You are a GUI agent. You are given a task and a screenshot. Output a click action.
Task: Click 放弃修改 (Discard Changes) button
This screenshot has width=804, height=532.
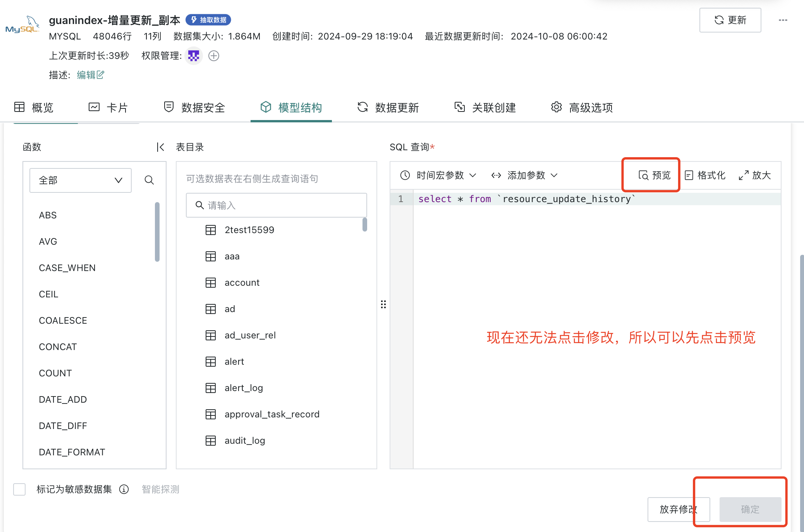(x=677, y=509)
